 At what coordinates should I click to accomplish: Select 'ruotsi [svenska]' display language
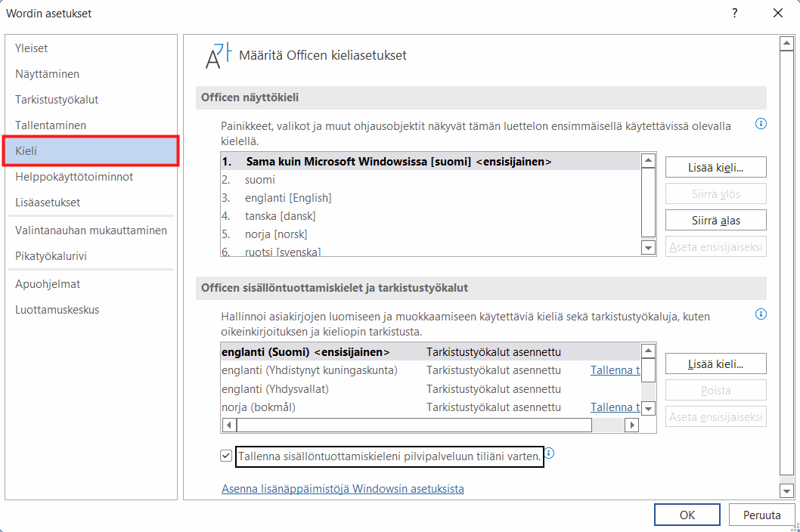click(430, 251)
